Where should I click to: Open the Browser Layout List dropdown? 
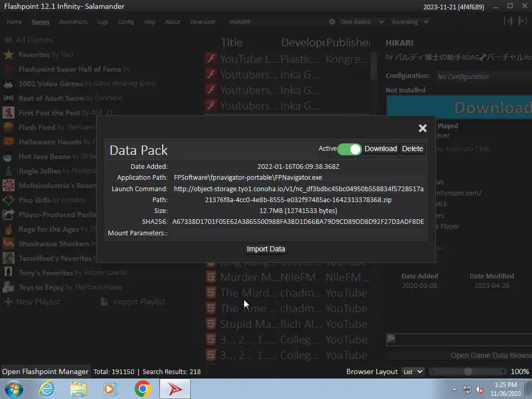pyautogui.click(x=413, y=372)
